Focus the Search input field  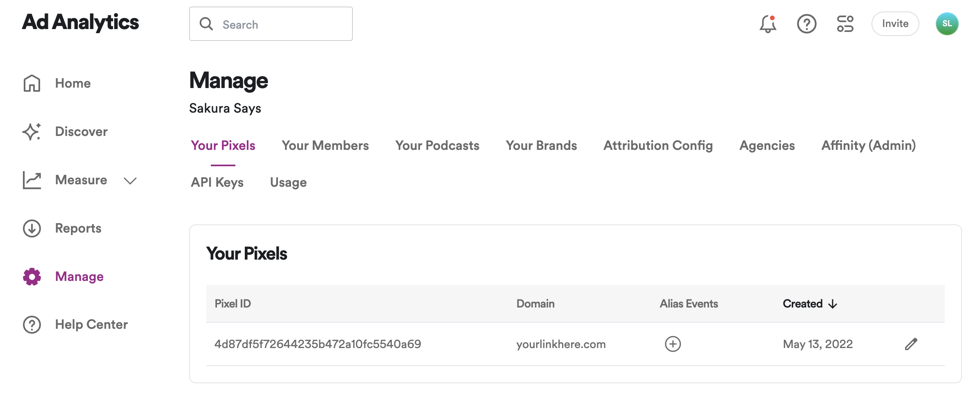271,24
